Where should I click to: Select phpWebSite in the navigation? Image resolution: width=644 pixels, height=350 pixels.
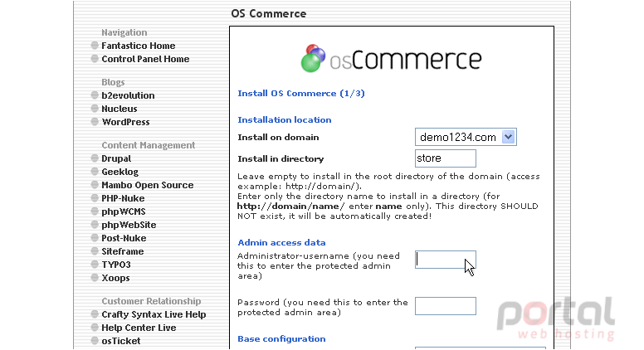[129, 225]
